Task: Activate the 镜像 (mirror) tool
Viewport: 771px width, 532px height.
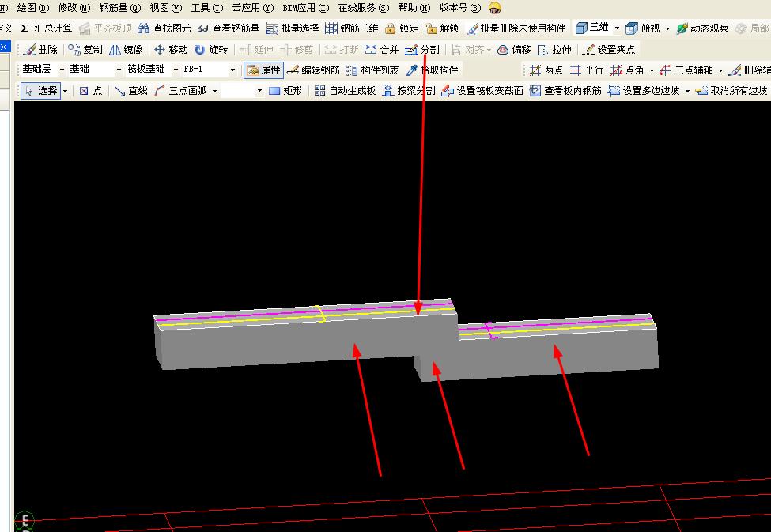Action: 126,50
